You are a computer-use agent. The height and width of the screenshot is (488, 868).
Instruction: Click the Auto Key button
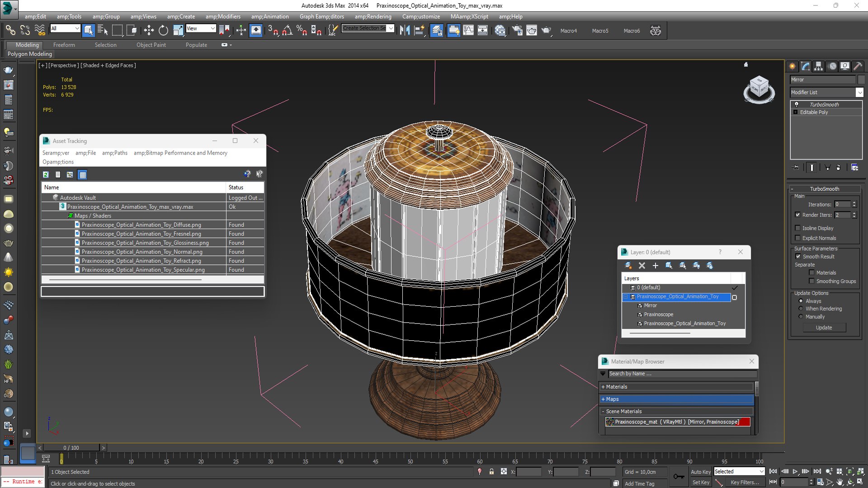(700, 472)
